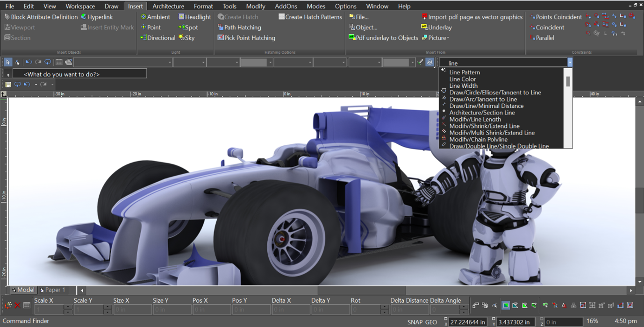Open the first wide property combo box

(123, 62)
